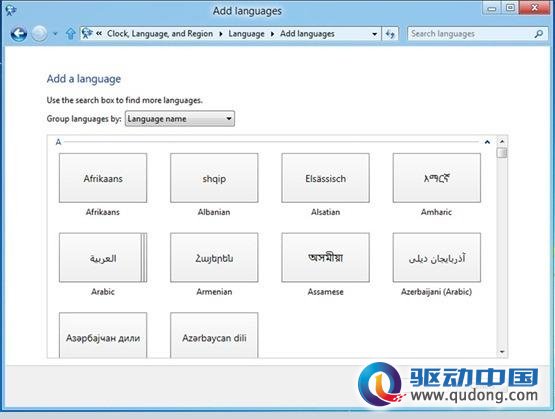Pick the Amharic language tile
The height and width of the screenshot is (419, 555).
click(x=437, y=178)
